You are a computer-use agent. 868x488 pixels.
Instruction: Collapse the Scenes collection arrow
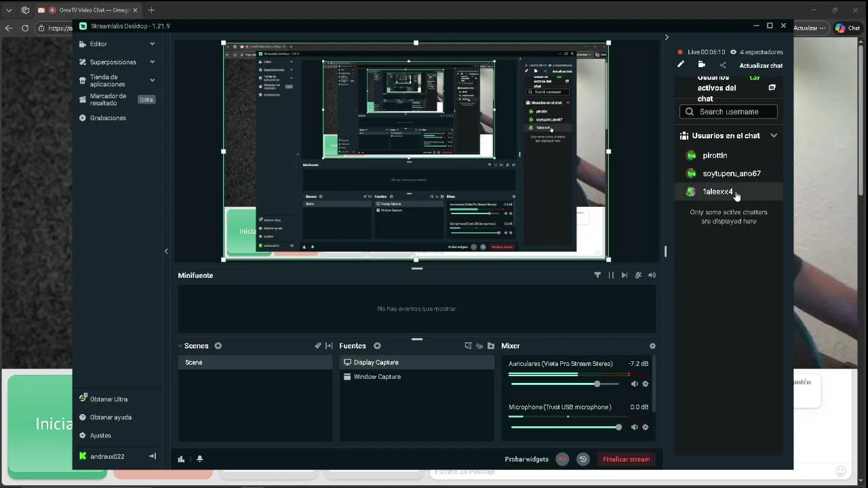coord(180,346)
